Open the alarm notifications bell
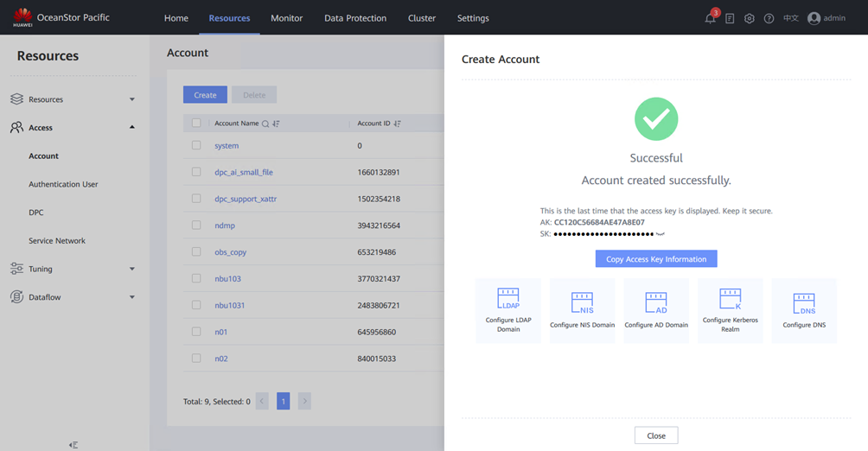The width and height of the screenshot is (868, 451). coord(710,18)
